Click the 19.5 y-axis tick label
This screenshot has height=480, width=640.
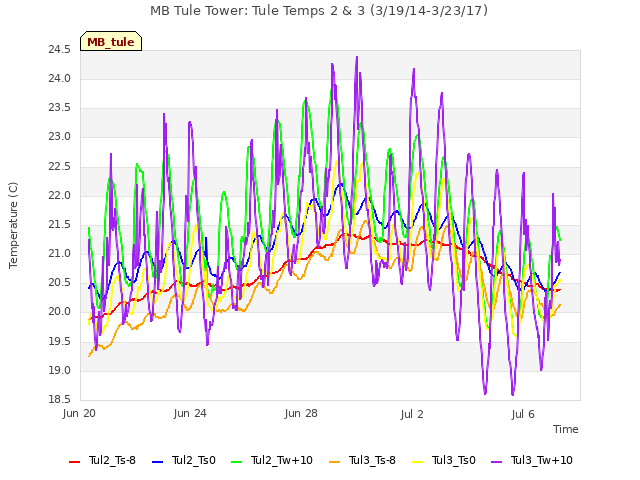(x=60, y=342)
